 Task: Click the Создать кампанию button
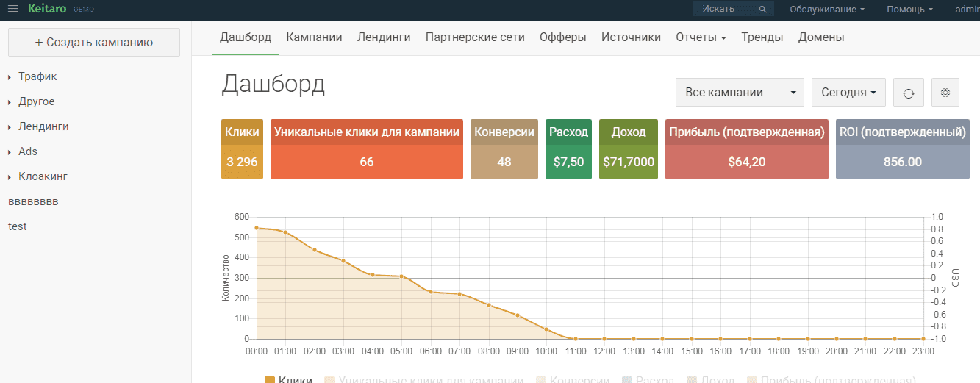click(x=94, y=43)
